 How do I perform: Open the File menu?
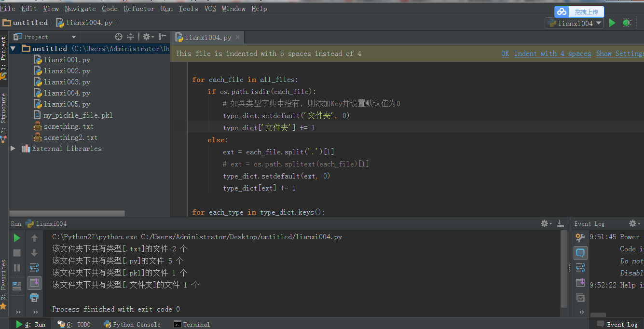click(x=8, y=9)
